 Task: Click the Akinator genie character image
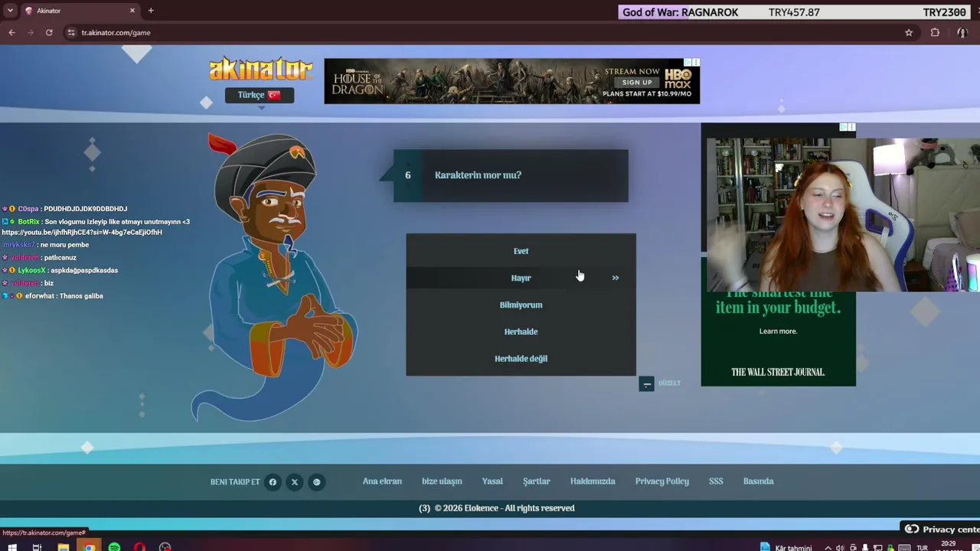coord(274,277)
